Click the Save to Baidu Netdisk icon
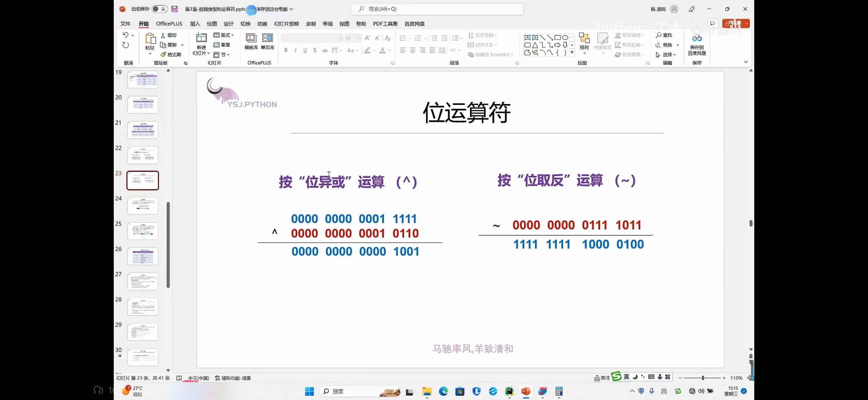 [697, 38]
